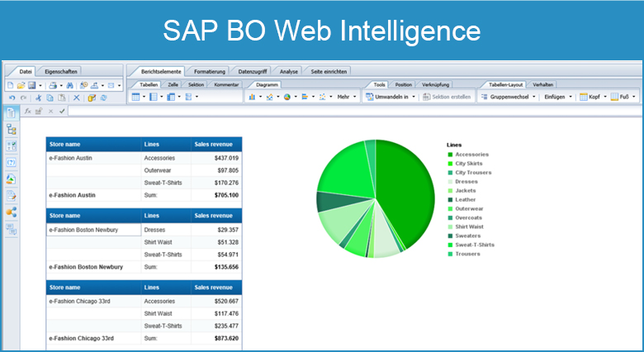Image resolution: width=644 pixels, height=352 pixels.
Task: Cancel formula with X icon
Action: click(51, 111)
